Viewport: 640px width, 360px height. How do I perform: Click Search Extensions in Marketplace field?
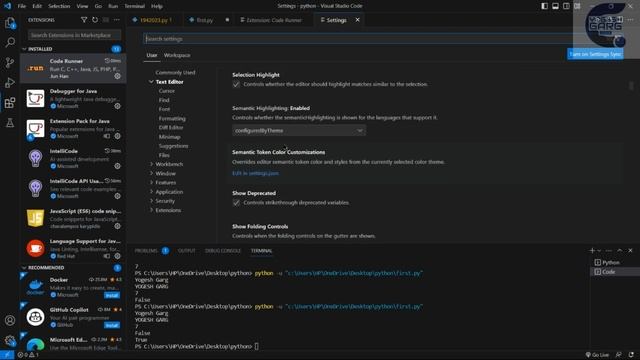tap(74, 35)
